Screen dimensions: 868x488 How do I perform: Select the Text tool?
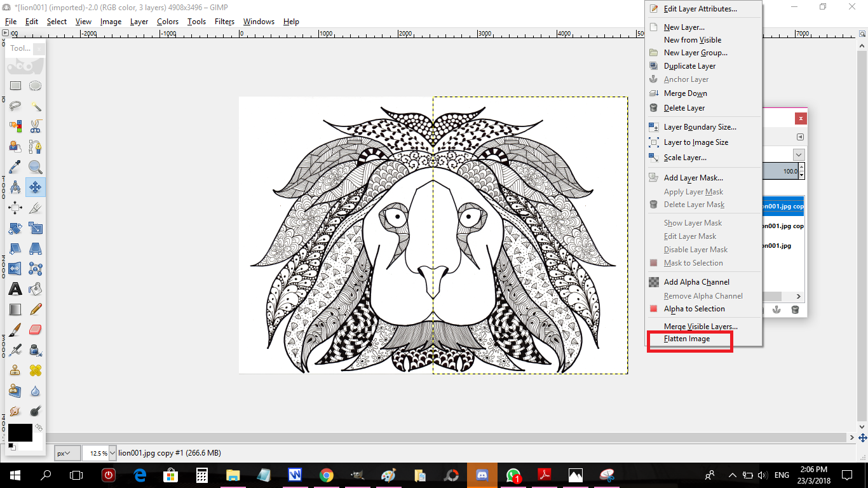pos(15,289)
